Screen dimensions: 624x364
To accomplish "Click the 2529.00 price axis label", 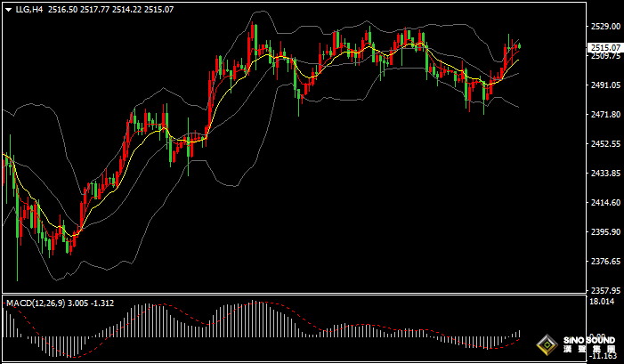I will point(604,27).
